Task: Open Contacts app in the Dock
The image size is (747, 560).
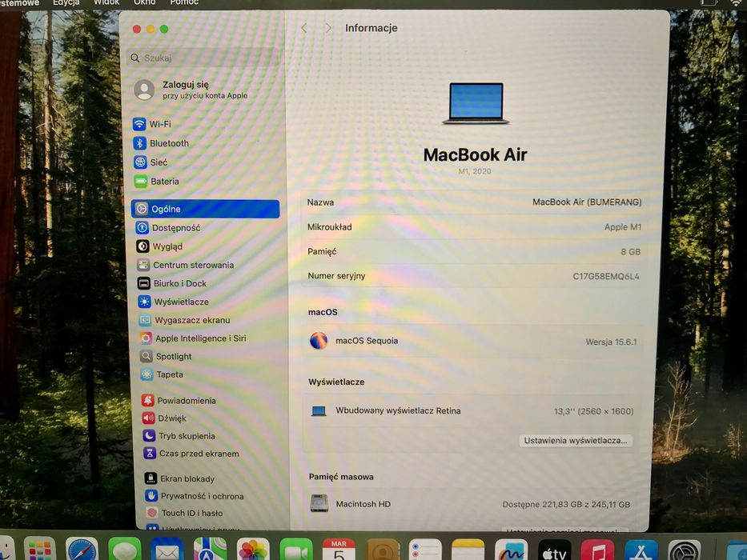Action: pyautogui.click(x=382, y=551)
